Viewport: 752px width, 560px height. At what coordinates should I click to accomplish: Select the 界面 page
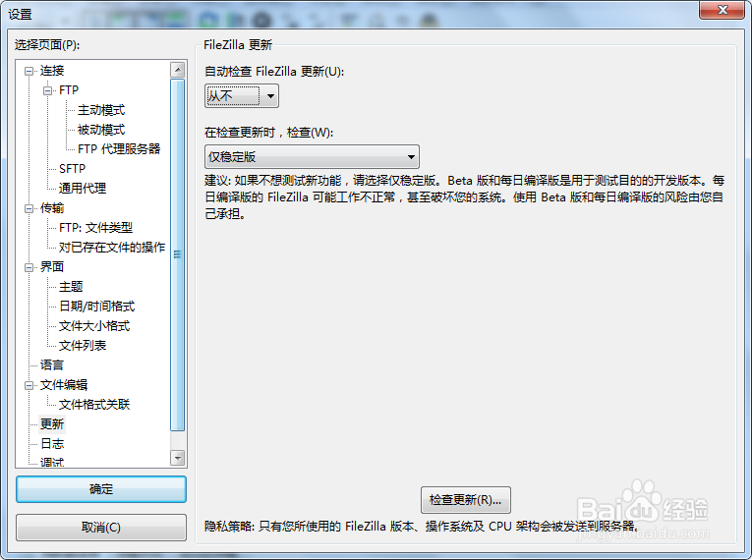(52, 267)
